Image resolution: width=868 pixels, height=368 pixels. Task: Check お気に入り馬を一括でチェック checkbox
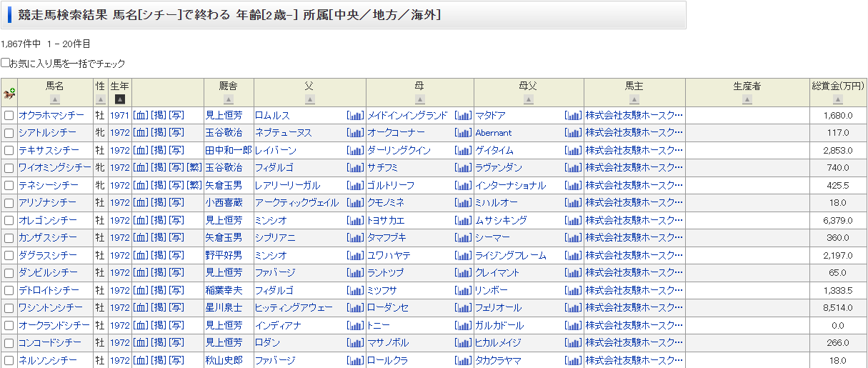coord(5,63)
